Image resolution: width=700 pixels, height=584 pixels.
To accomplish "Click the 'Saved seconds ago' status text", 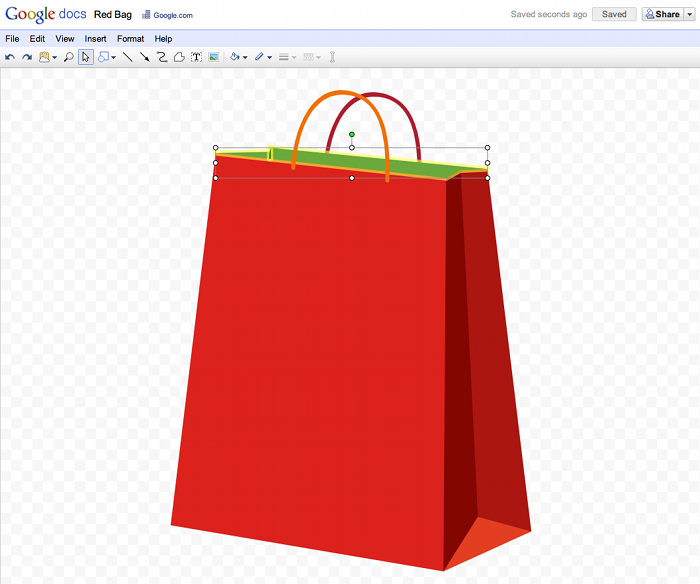I will click(549, 14).
